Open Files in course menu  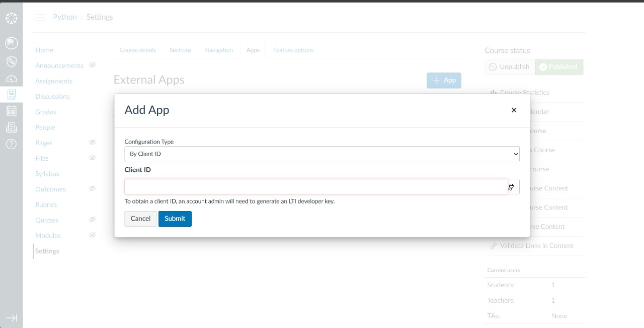[x=42, y=158]
